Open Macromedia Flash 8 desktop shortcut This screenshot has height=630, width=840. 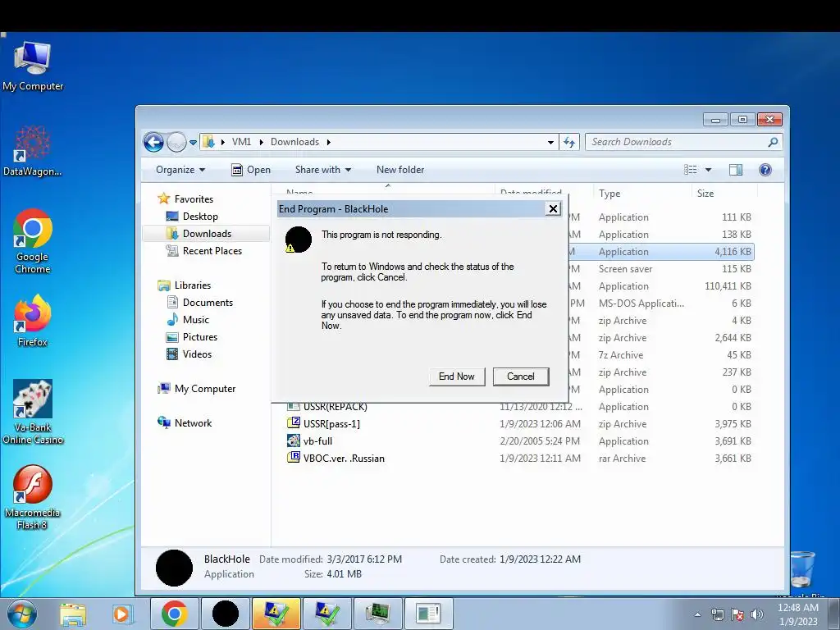coord(32,497)
